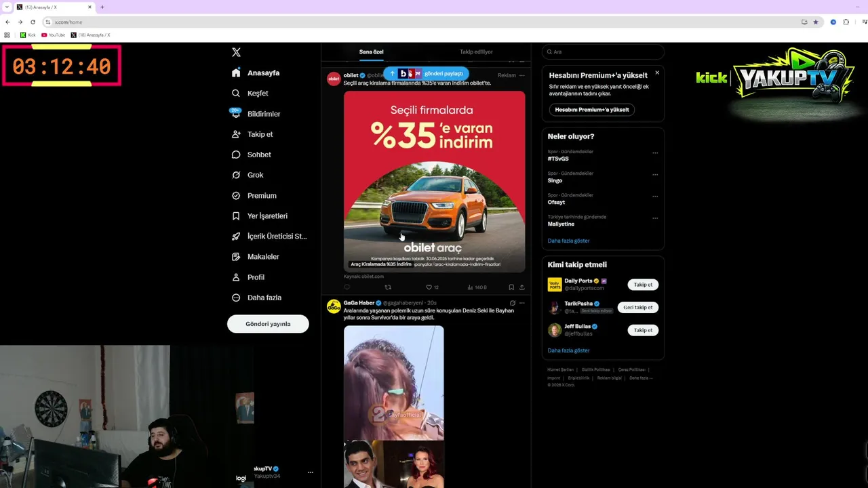
Task: Show more follow suggestions link
Action: (568, 350)
